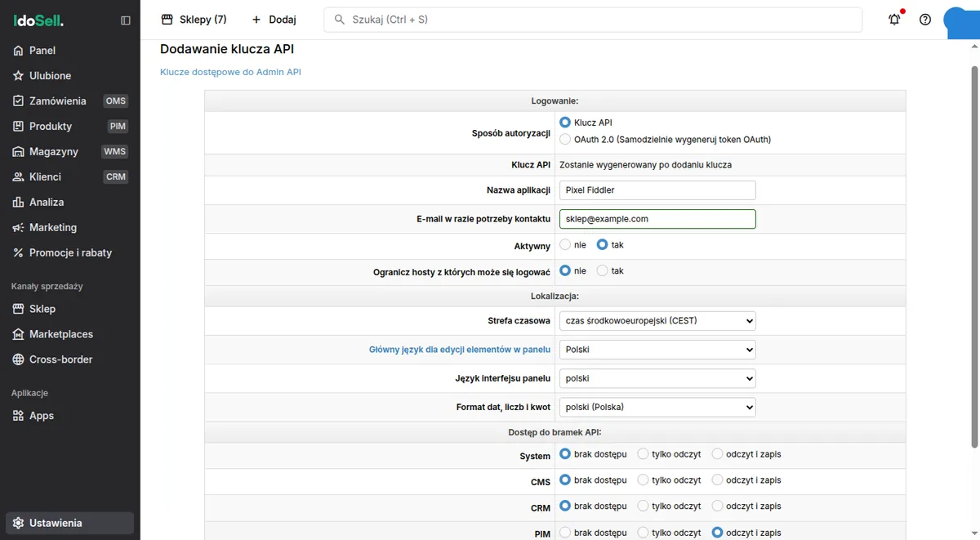980x540 pixels.
Task: Set Ogranicz hosty to tak
Action: [603, 271]
